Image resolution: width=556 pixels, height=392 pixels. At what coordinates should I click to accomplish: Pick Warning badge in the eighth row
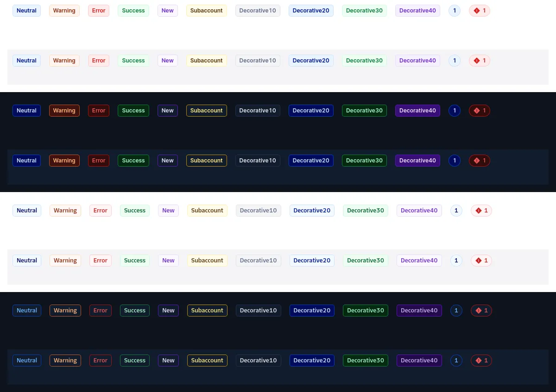tap(65, 361)
